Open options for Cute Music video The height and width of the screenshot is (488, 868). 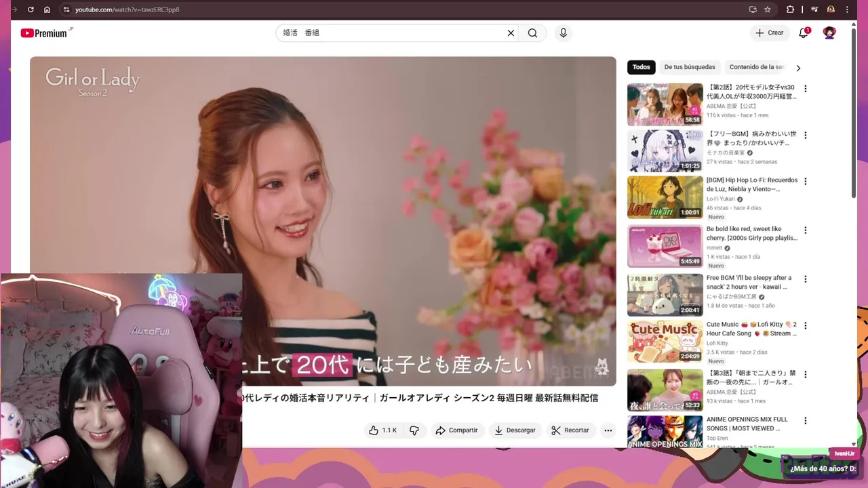pos(806,325)
